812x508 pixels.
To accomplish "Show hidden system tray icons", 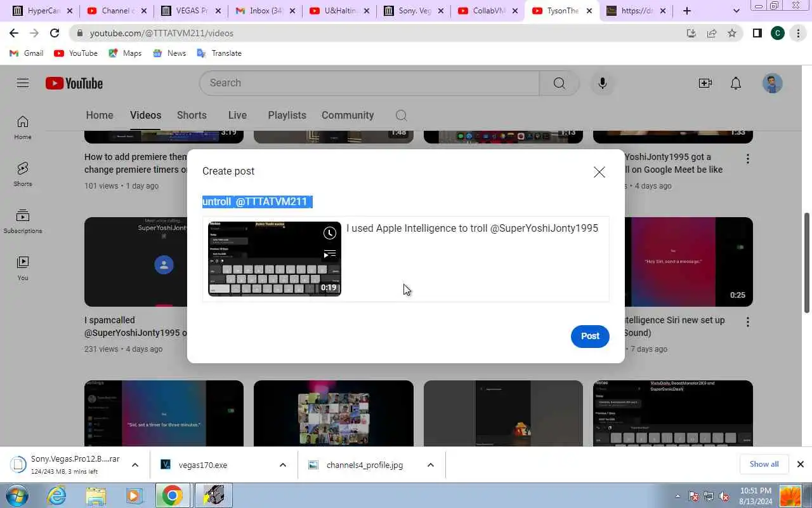I will (x=678, y=496).
